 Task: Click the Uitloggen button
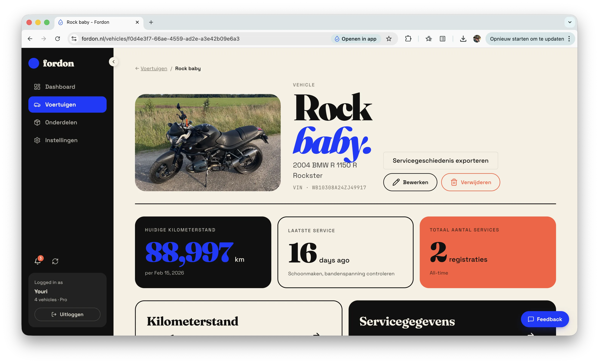point(67,314)
